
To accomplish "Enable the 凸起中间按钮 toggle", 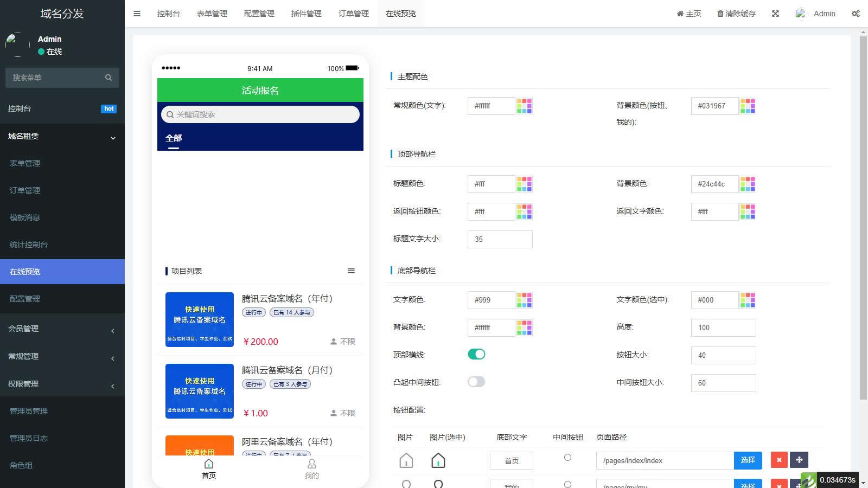I will click(476, 382).
